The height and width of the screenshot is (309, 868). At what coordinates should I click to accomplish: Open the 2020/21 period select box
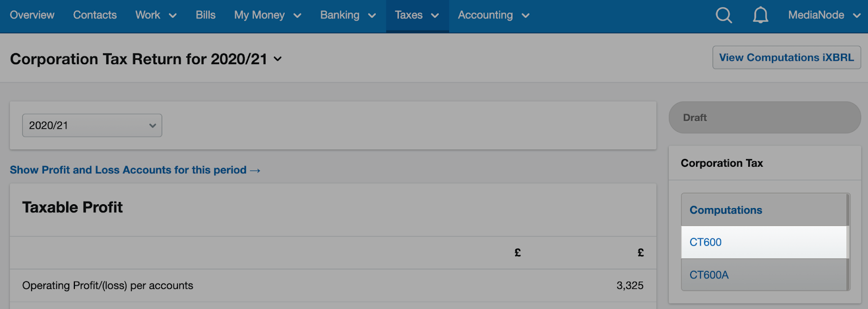[x=92, y=125]
